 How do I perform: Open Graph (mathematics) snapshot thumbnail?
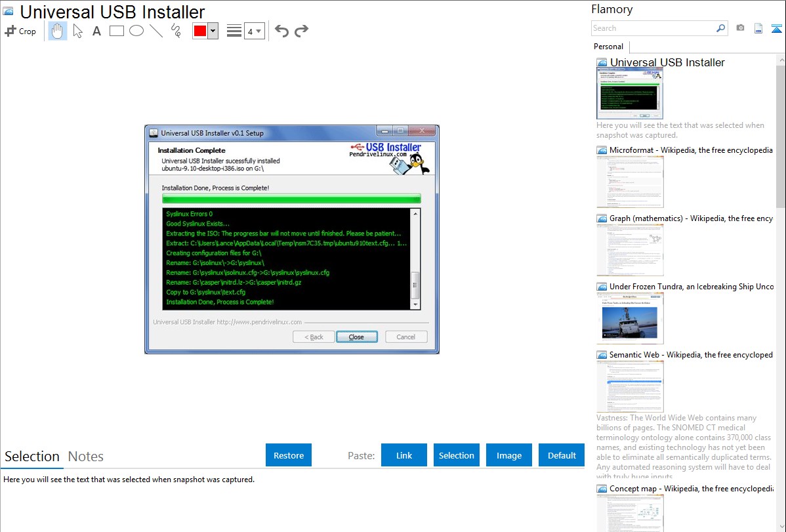click(x=630, y=250)
